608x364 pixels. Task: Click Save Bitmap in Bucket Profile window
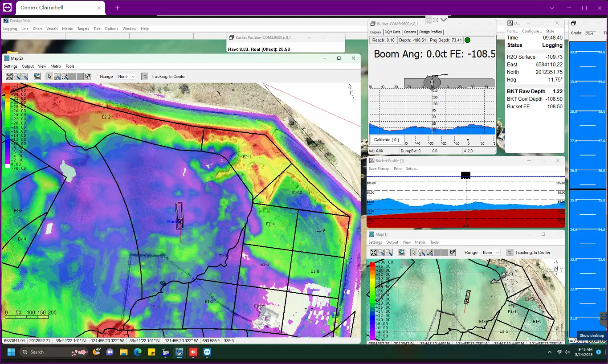379,169
